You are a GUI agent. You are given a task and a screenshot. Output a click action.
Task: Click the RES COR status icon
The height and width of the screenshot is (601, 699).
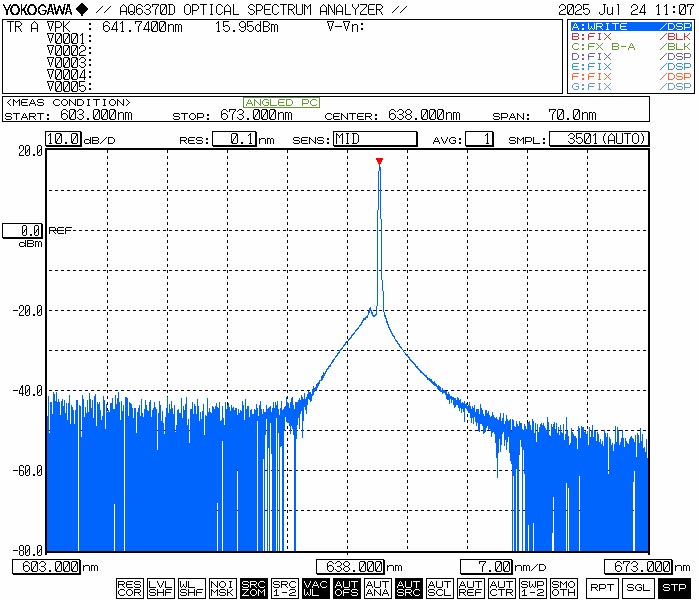coord(129,588)
